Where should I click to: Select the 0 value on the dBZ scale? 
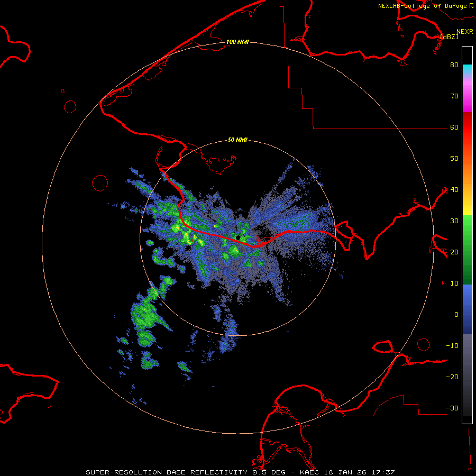pyautogui.click(x=456, y=315)
